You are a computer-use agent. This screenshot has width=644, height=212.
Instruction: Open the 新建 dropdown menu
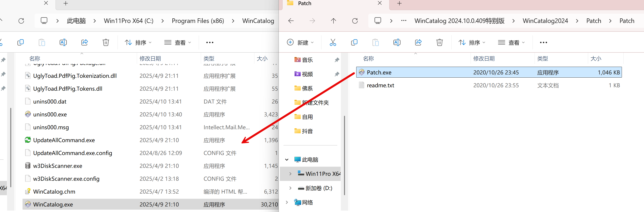coord(300,42)
